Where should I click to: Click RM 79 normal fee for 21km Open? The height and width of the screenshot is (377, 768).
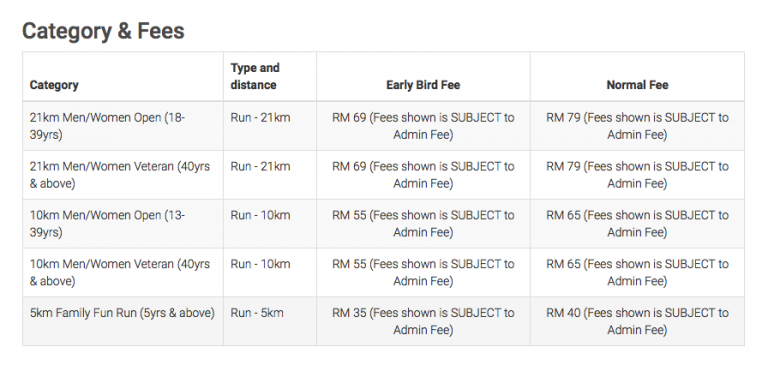[637, 126]
